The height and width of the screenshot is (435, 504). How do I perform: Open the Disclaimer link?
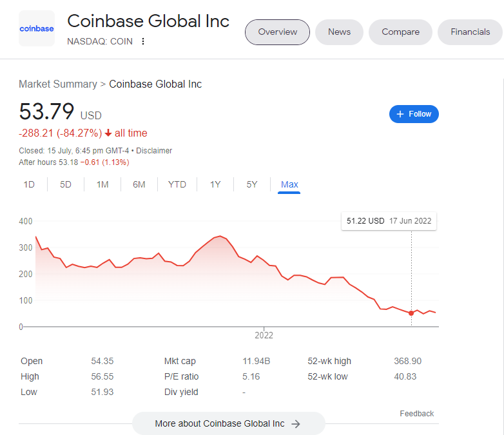coord(154,151)
